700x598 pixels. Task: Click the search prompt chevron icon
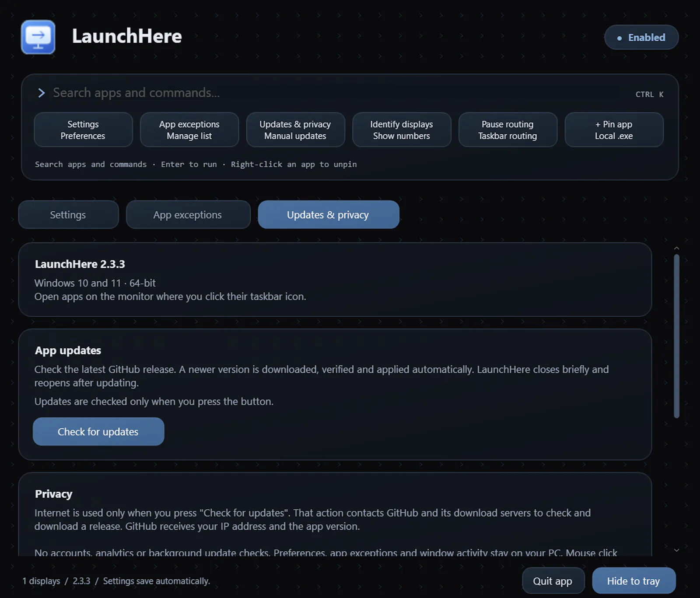[41, 93]
